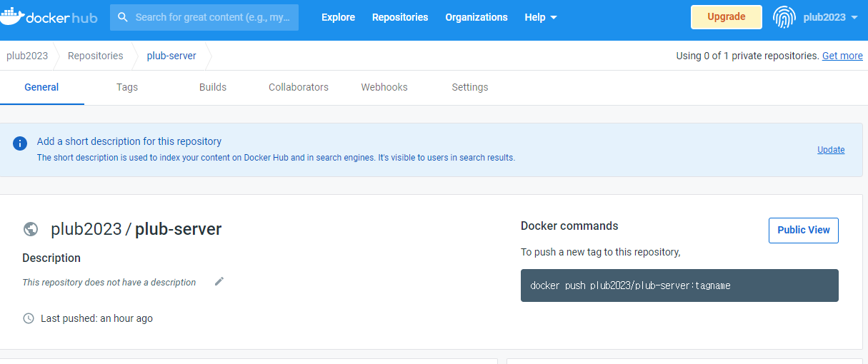Click plub2023 breadcrumb link
This screenshot has height=364, width=868.
coord(27,56)
